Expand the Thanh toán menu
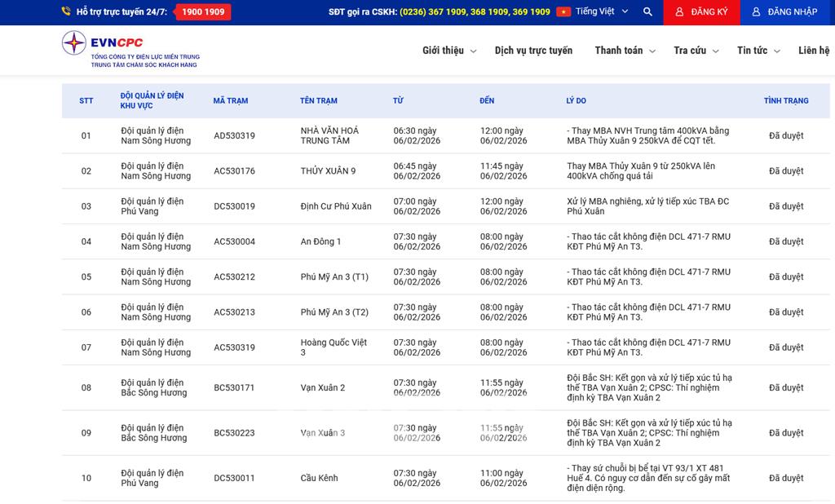The width and height of the screenshot is (835, 504). [x=625, y=51]
